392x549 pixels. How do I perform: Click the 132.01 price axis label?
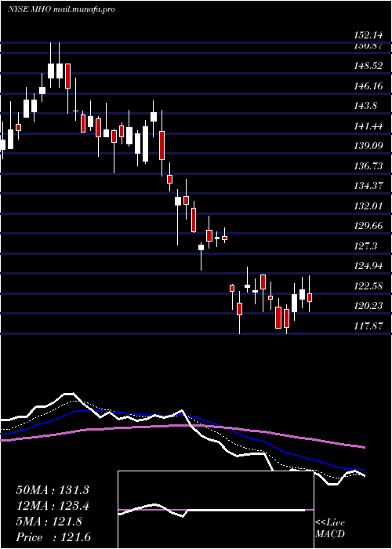coord(368,205)
